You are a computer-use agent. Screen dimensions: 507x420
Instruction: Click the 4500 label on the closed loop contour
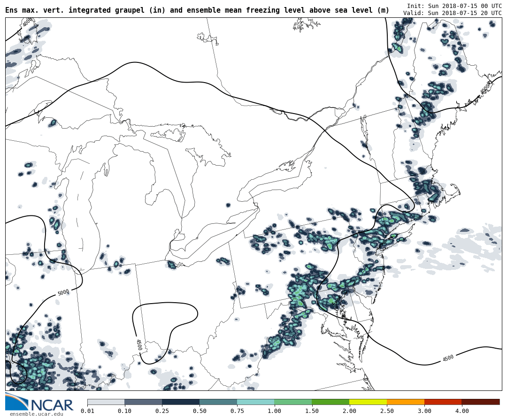tap(138, 344)
